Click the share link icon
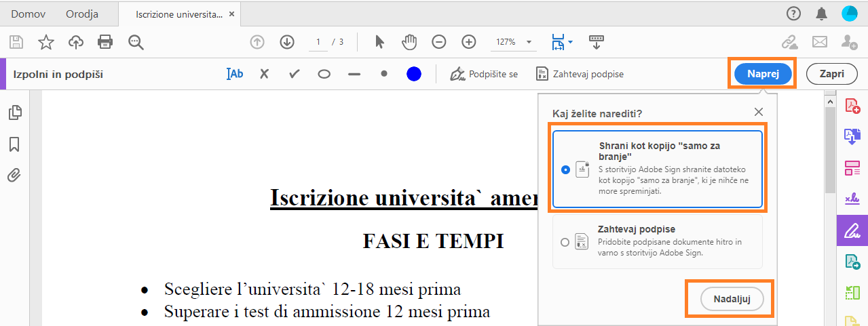The height and width of the screenshot is (326, 868). (x=790, y=42)
